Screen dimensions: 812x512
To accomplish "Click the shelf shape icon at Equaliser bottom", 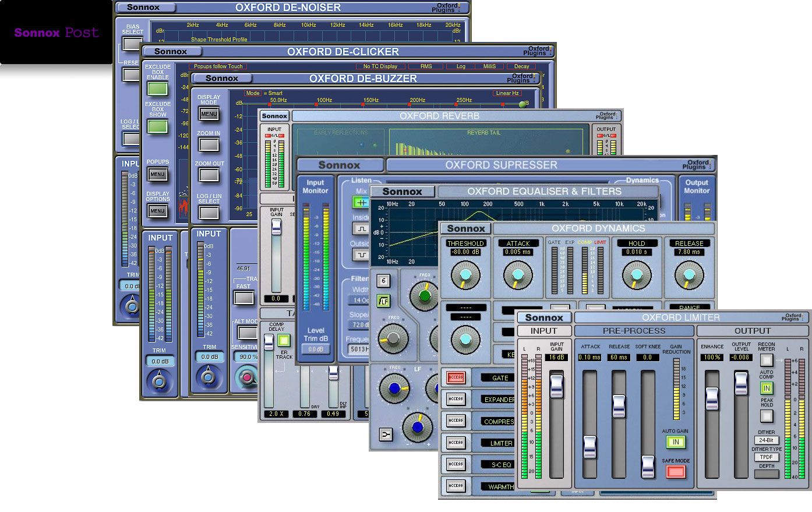I will [x=385, y=435].
